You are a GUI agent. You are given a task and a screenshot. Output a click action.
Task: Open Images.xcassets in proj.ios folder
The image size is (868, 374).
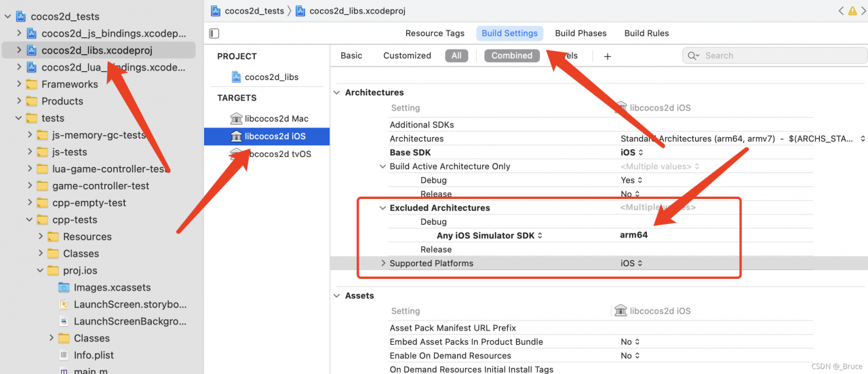pyautogui.click(x=112, y=287)
